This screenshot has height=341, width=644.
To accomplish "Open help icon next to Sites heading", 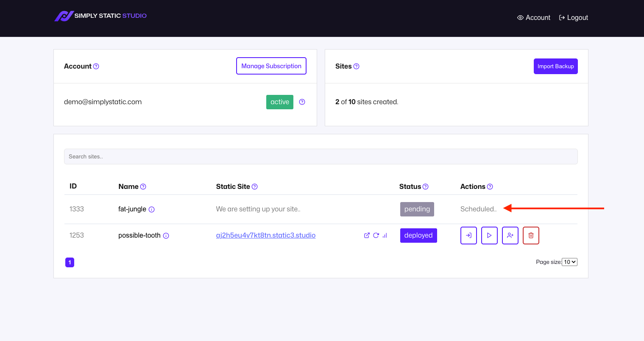I will pos(357,67).
